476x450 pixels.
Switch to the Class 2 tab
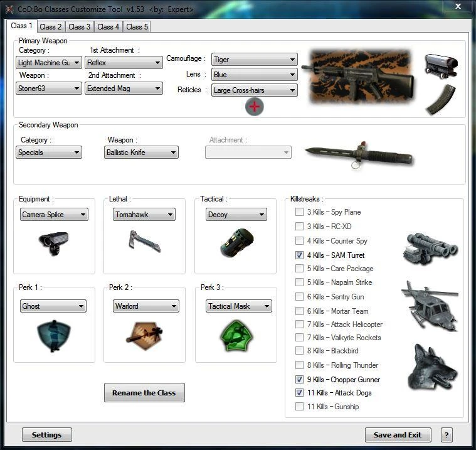[x=51, y=27]
